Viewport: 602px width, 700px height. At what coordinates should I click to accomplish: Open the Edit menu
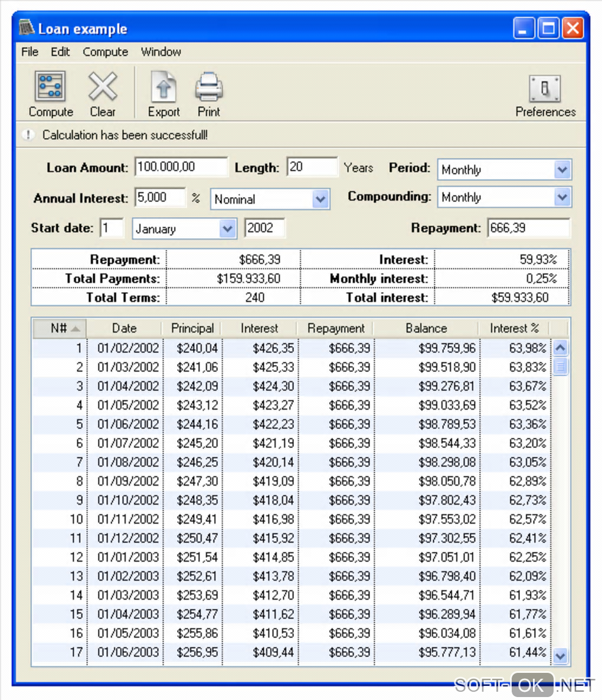pyautogui.click(x=60, y=52)
